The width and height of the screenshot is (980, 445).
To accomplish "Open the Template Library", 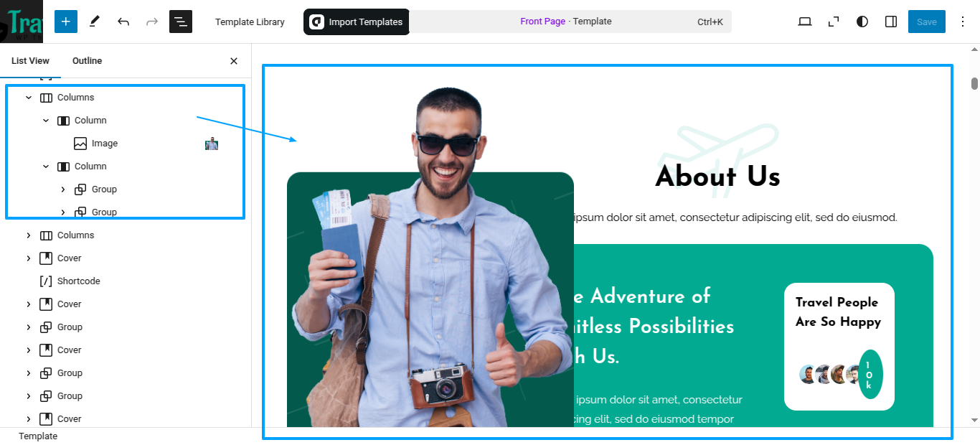I will tap(250, 22).
